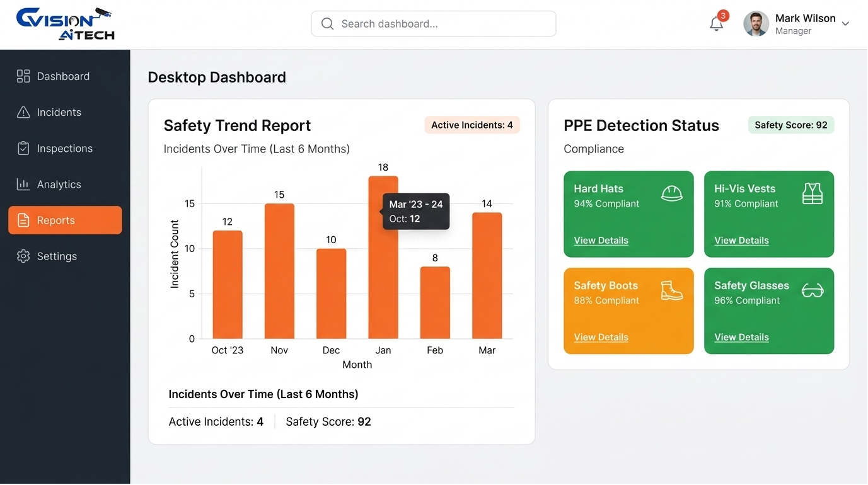Click the Safety Glasses card title
Image resolution: width=868 pixels, height=485 pixels.
751,286
